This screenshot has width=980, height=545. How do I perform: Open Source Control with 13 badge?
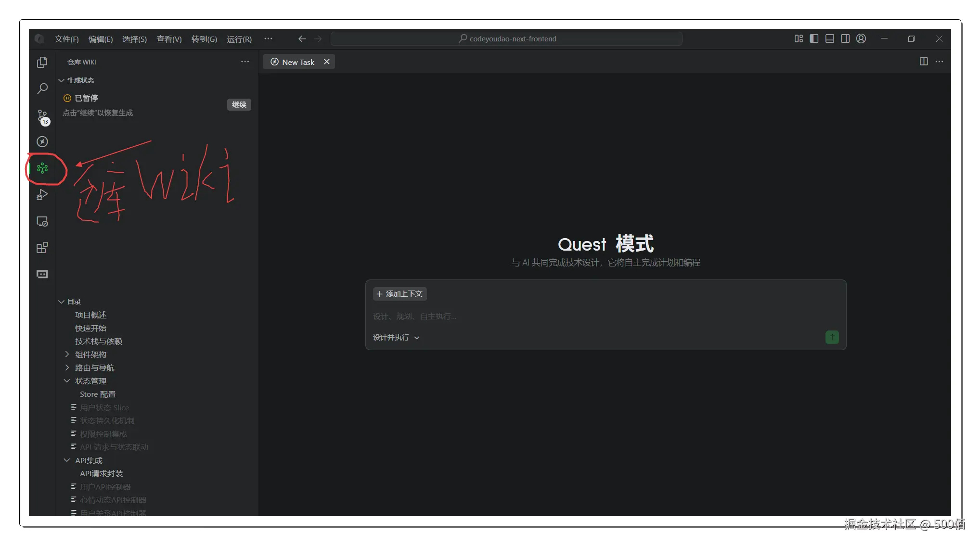[42, 116]
